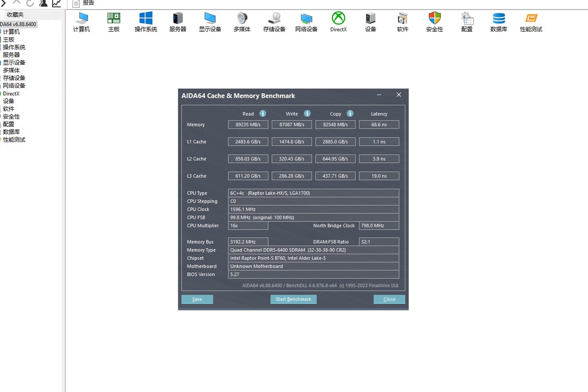The width and height of the screenshot is (588, 392).
Task: Expand 计算机 in the sidebar tree
Action: coord(11,32)
